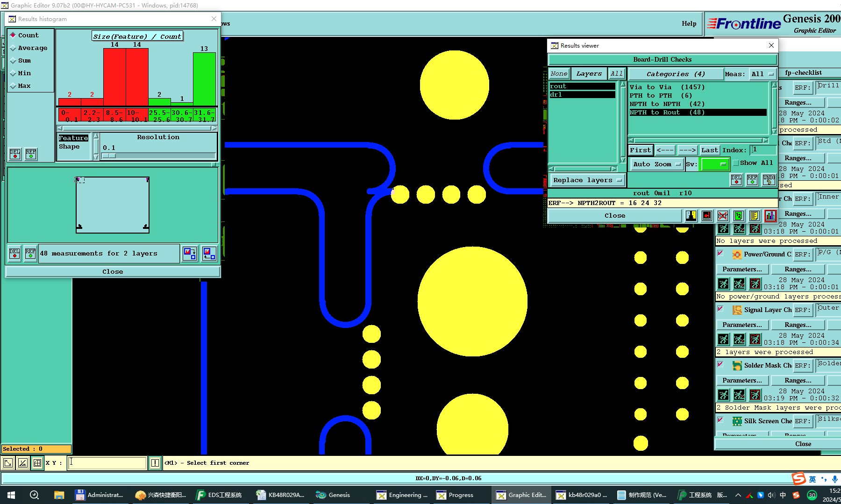Toggle the Power/Ground Checks checkbox

[720, 253]
